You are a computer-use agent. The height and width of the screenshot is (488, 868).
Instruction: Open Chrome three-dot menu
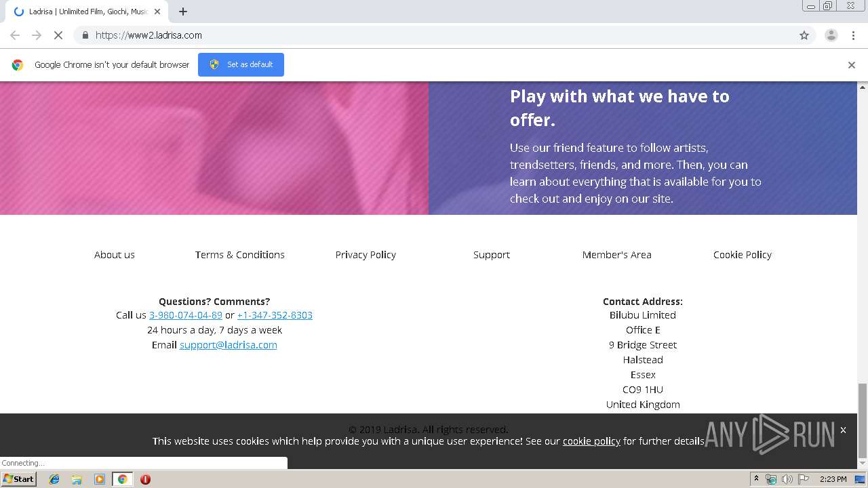point(853,35)
